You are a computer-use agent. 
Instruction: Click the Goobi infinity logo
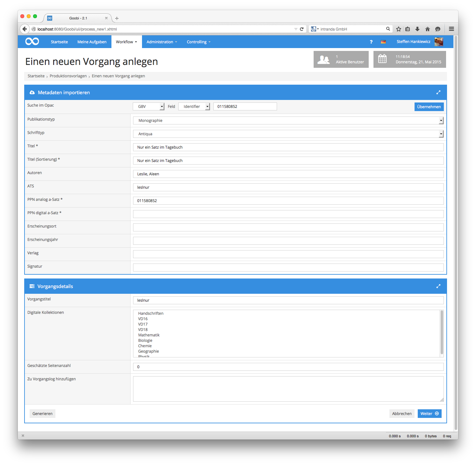(32, 41)
